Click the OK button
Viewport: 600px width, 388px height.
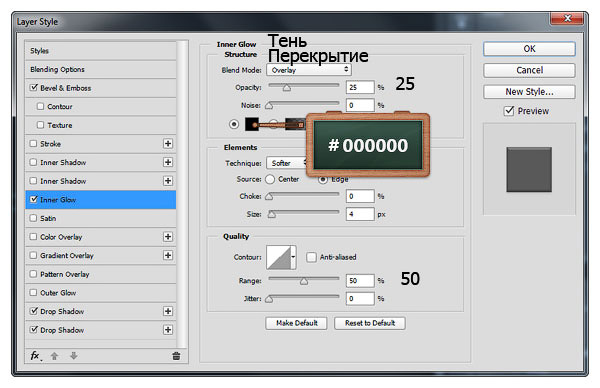tap(529, 49)
